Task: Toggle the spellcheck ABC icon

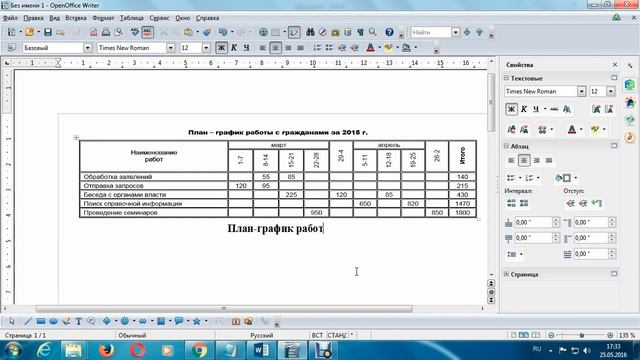Action: pyautogui.click(x=147, y=32)
